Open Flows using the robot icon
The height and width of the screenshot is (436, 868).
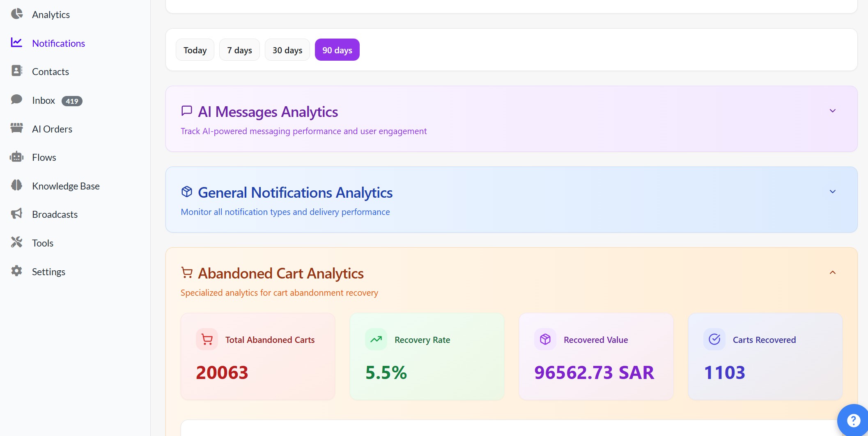point(17,157)
